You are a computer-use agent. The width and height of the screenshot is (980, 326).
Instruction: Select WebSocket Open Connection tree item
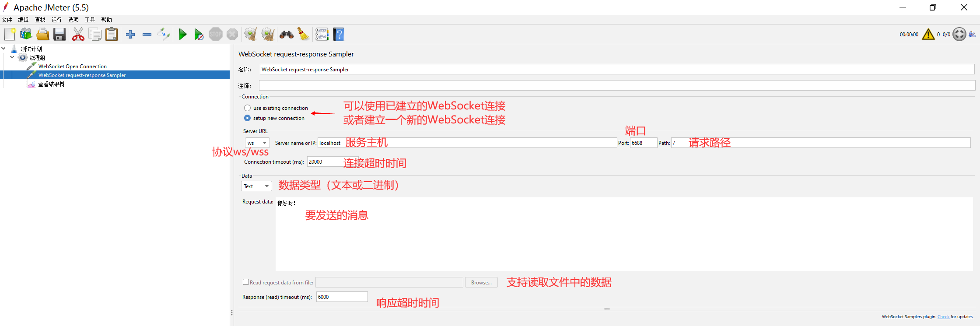72,67
